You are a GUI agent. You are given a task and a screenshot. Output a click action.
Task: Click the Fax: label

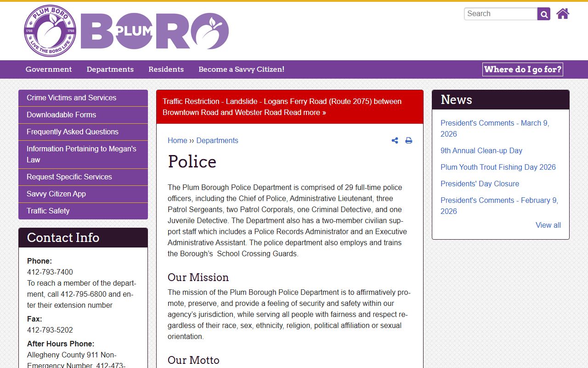[x=34, y=319]
